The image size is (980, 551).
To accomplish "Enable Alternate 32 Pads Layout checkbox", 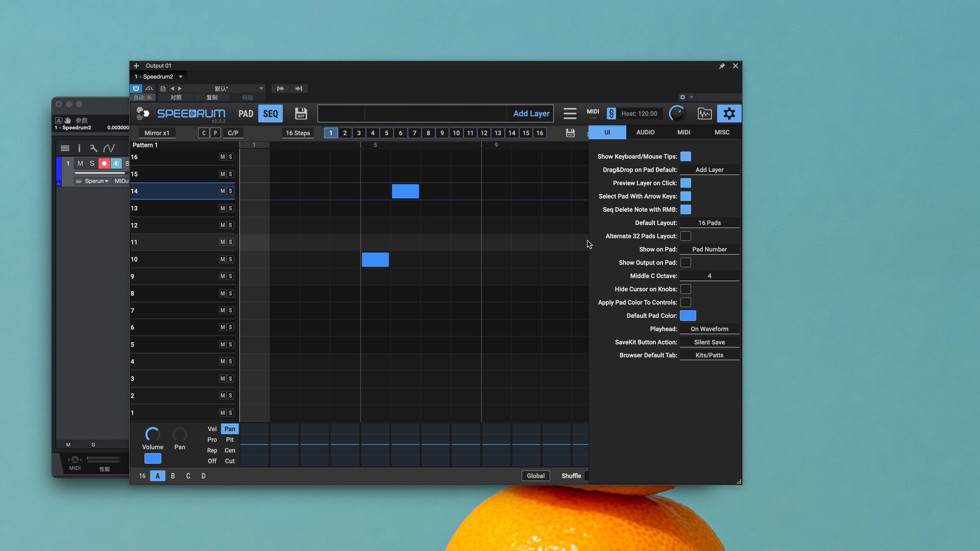I will [685, 236].
